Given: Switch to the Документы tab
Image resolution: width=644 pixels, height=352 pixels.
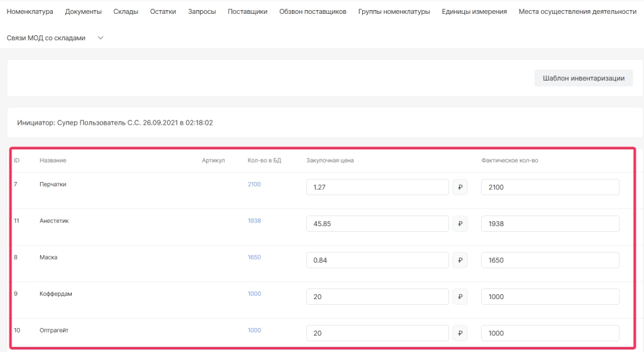Looking at the screenshot, I should point(83,11).
